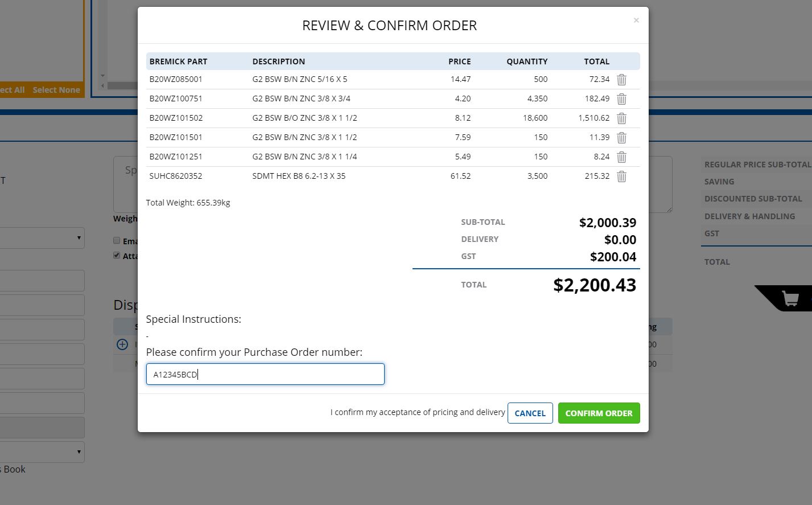Delete the SUHC8620352 item from order
The image size is (812, 505).
[x=621, y=176]
